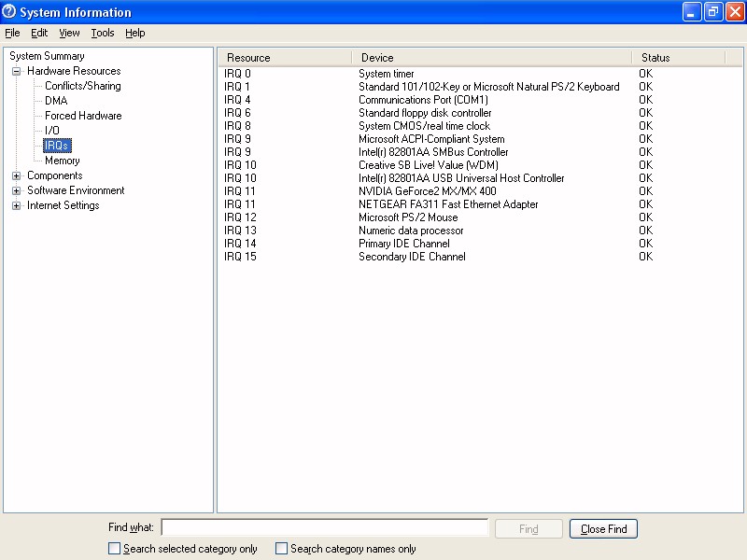Select Conflicts/Sharing category
This screenshot has height=560, width=747.
83,86
